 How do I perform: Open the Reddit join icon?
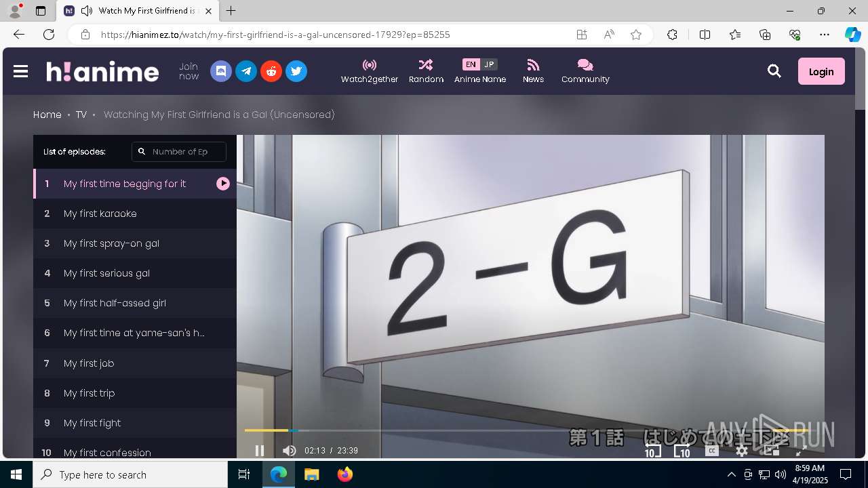point(271,71)
